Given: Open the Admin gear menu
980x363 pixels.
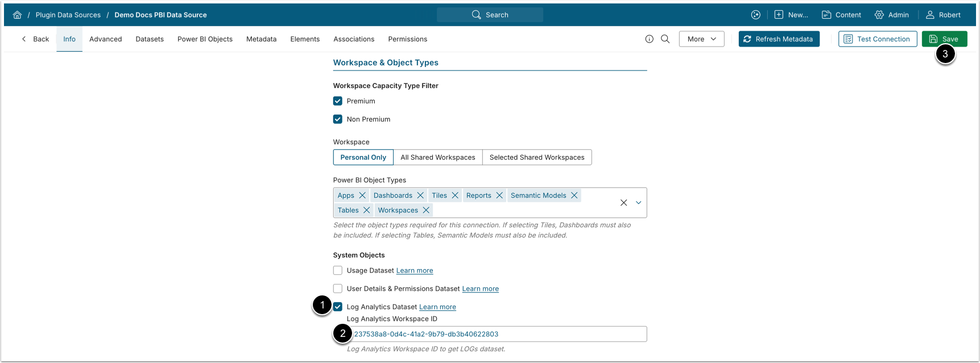Looking at the screenshot, I should click(891, 15).
